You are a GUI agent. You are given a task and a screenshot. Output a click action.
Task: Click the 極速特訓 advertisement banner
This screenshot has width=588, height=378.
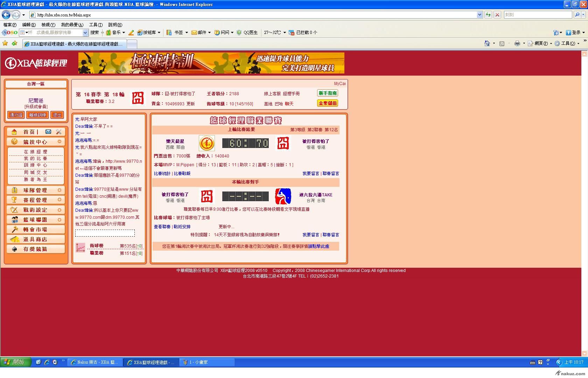coord(211,63)
